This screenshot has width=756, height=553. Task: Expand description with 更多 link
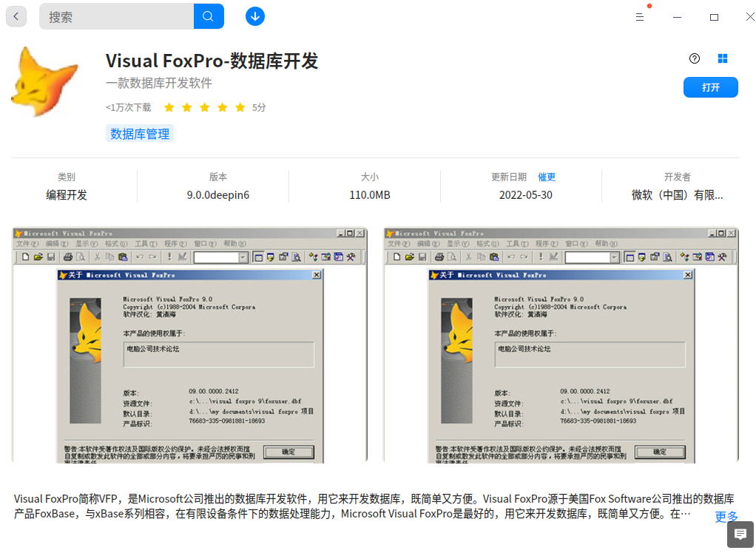click(x=726, y=517)
